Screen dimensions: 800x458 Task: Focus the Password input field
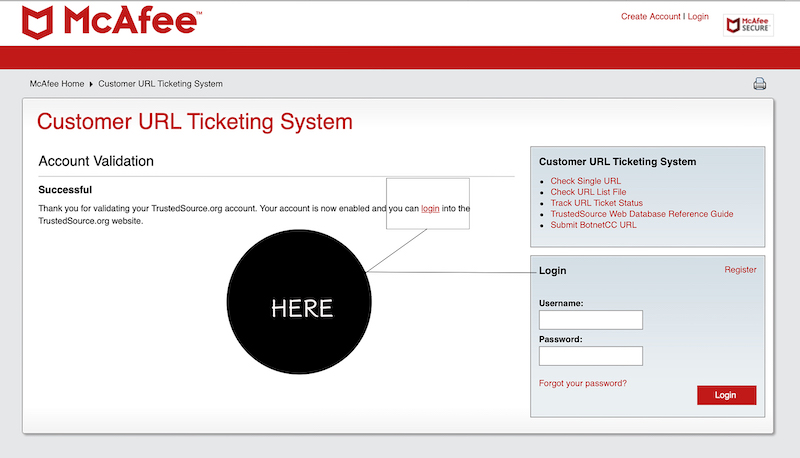pos(590,356)
